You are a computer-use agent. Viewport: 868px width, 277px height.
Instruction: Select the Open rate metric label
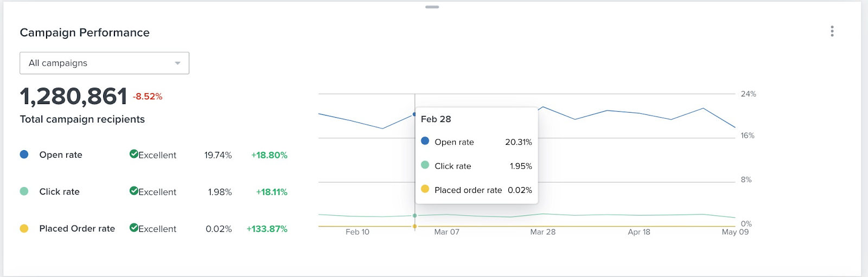(61, 155)
